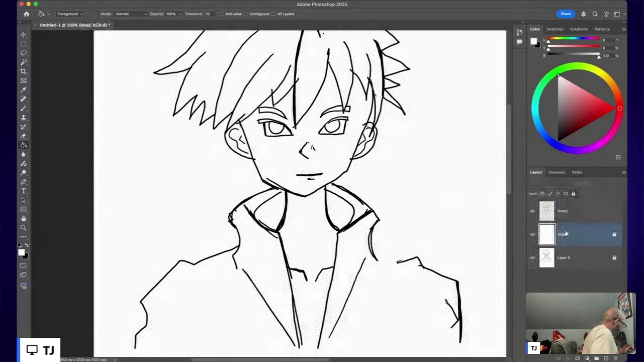Unlock Layer 0 with its lock icon
The height and width of the screenshot is (362, 644).
point(614,257)
